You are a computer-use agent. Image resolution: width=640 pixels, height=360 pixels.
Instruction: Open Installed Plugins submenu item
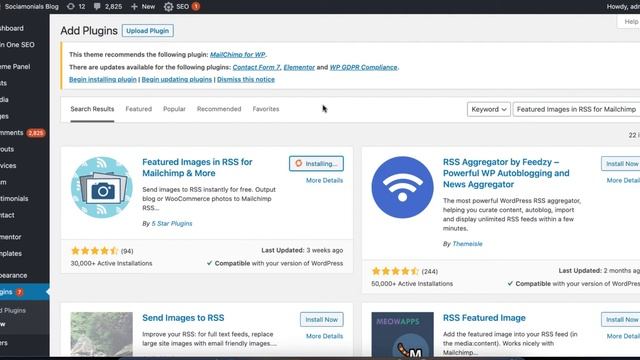click(13, 311)
